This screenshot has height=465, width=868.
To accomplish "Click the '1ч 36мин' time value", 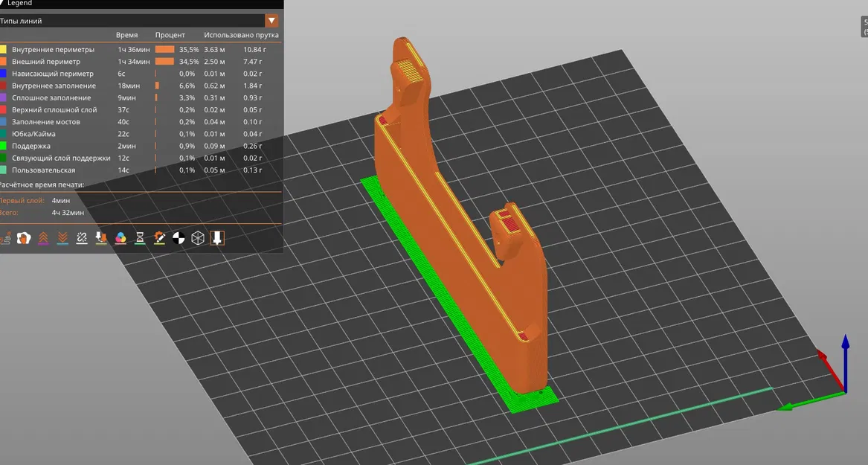I will click(x=133, y=49).
